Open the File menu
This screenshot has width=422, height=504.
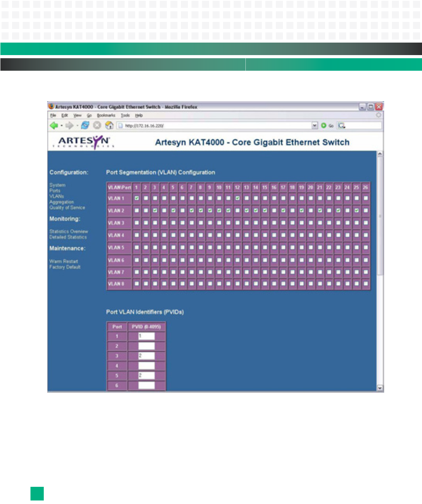(53, 116)
